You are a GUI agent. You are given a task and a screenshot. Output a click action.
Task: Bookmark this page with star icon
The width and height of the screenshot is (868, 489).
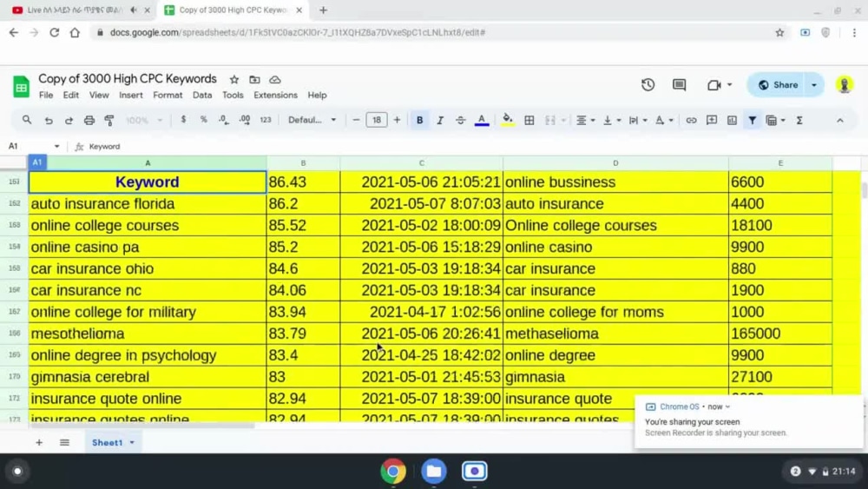(x=779, y=33)
